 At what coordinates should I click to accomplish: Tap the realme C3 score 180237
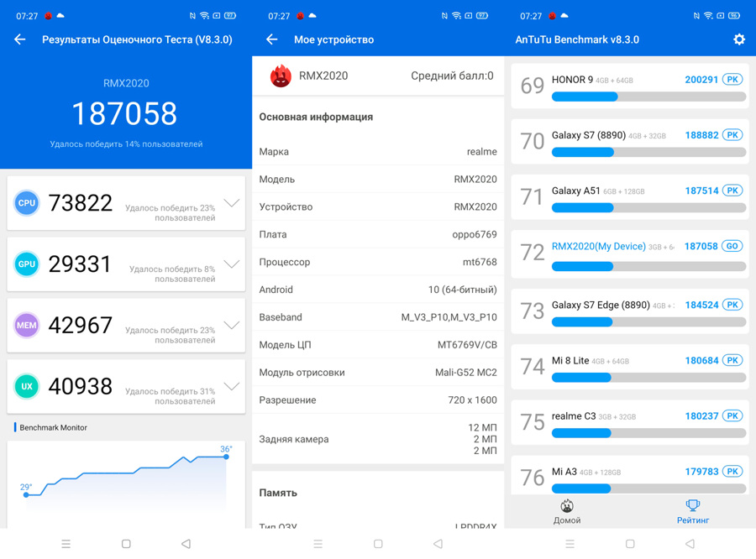[701, 415]
